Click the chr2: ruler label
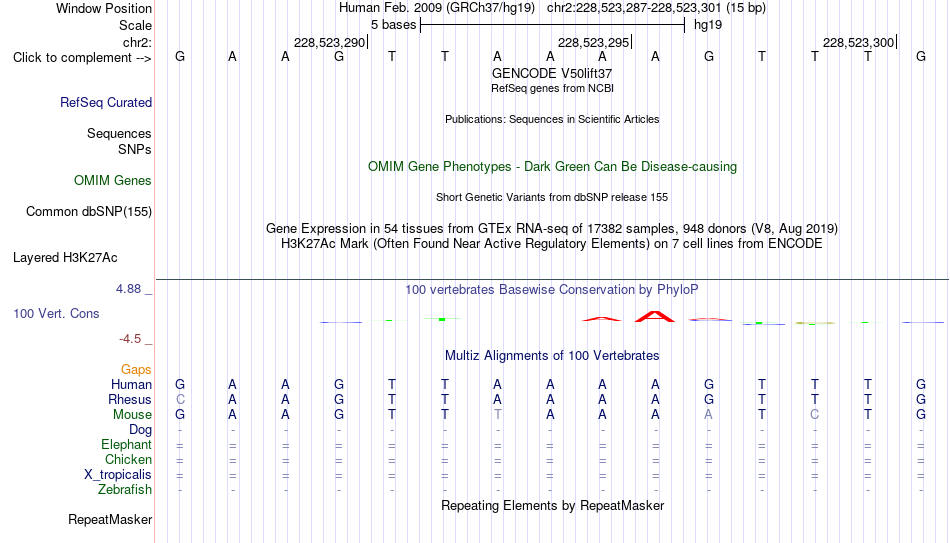Screen dimensions: 950x543 click(137, 42)
